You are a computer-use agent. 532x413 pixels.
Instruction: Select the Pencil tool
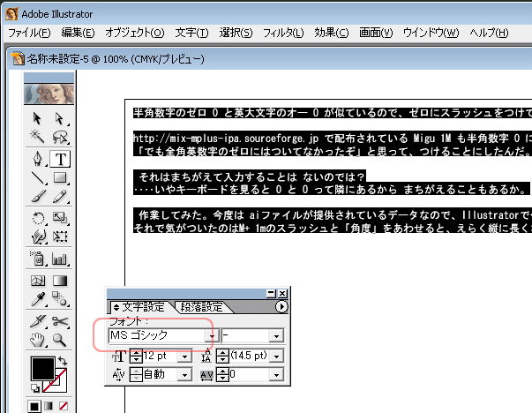click(x=60, y=197)
